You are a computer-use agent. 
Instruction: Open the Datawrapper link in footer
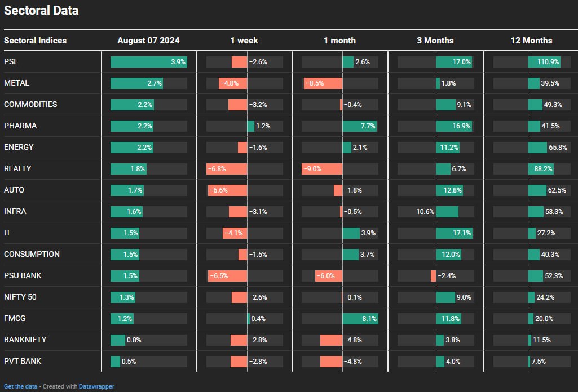tap(96, 386)
